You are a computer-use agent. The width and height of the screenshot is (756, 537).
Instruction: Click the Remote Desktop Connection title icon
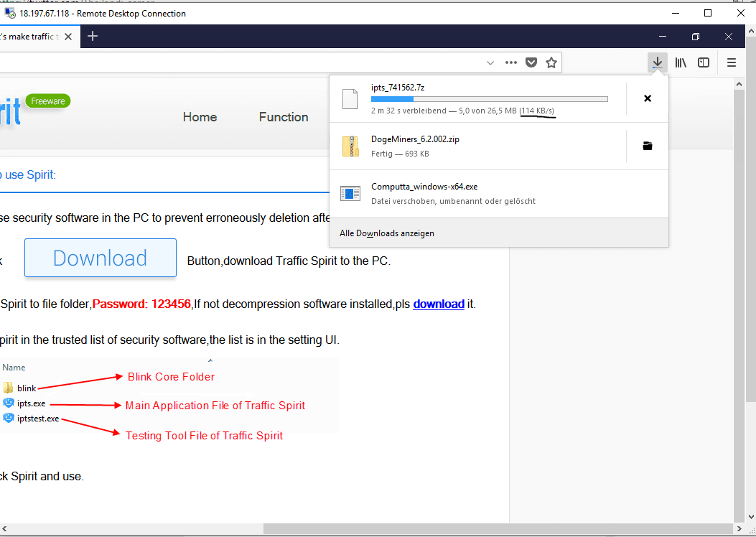[9, 13]
